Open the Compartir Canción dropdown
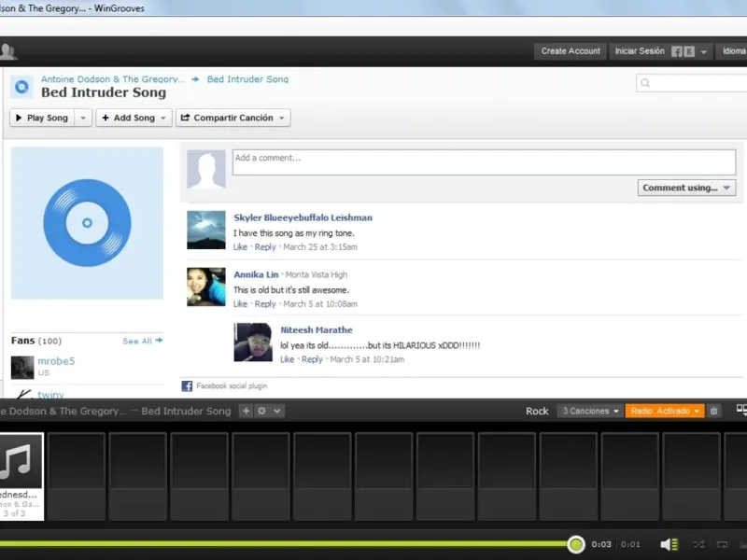 (x=233, y=118)
